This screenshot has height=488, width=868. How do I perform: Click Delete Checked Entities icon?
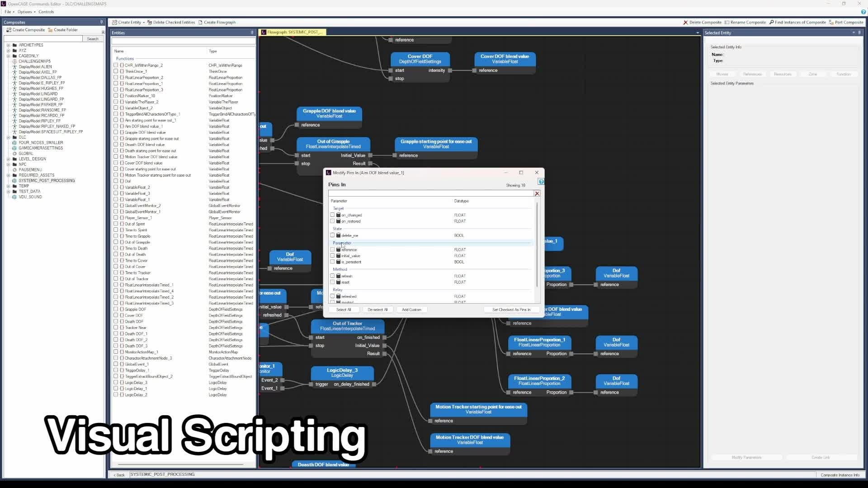tap(150, 22)
